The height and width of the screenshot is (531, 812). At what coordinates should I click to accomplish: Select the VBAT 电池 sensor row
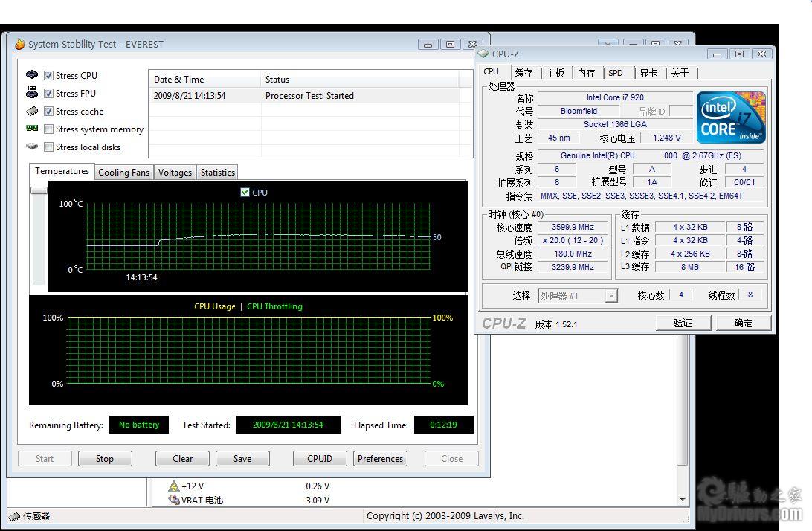pos(248,500)
